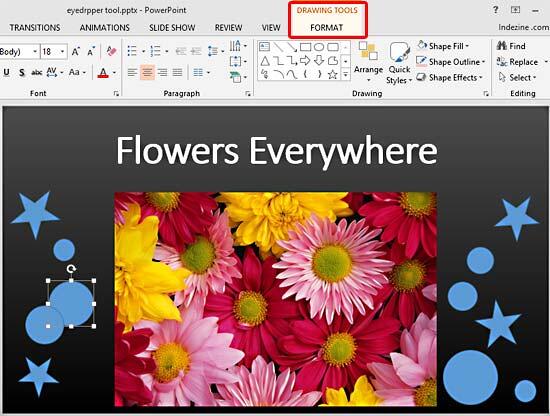Open the Slide Show tab
This screenshot has width=550, height=416.
(x=172, y=28)
